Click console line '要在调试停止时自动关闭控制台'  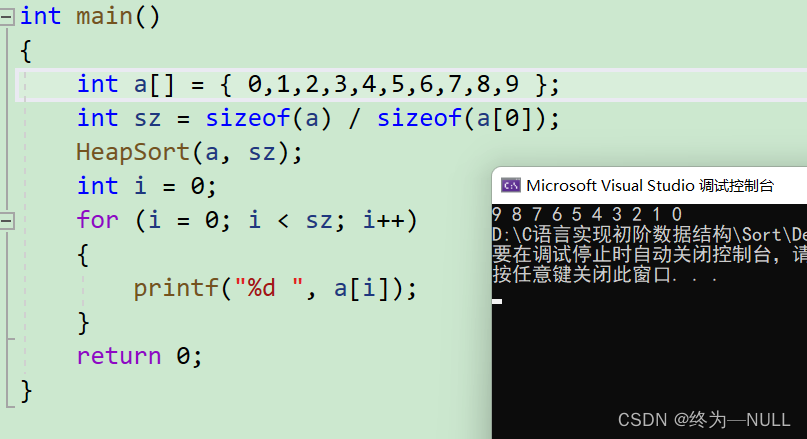click(650, 254)
